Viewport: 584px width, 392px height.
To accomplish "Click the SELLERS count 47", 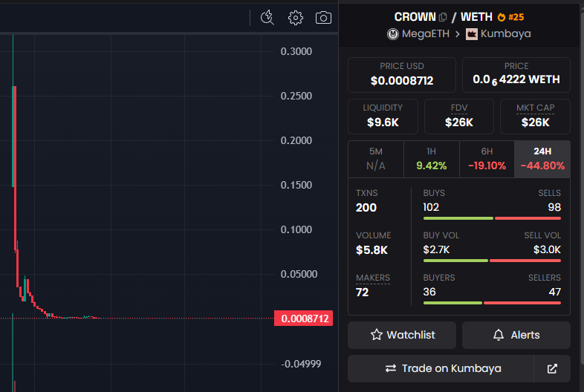I will pyautogui.click(x=554, y=292).
